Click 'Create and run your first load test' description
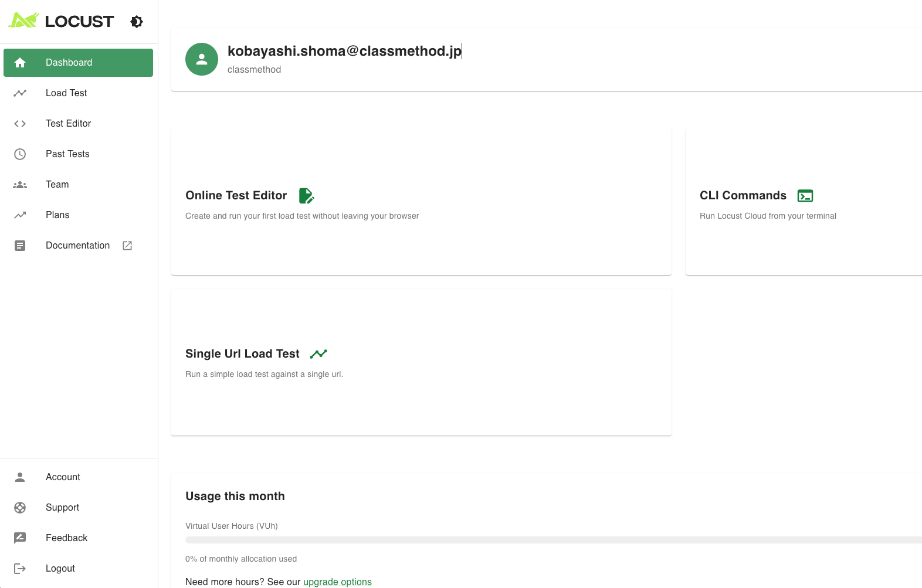The width and height of the screenshot is (922, 588). pos(302,216)
